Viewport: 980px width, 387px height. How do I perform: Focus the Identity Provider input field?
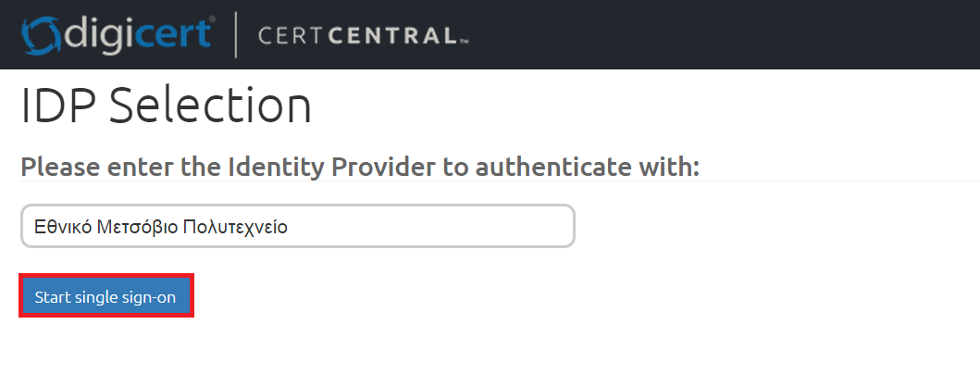tap(297, 226)
